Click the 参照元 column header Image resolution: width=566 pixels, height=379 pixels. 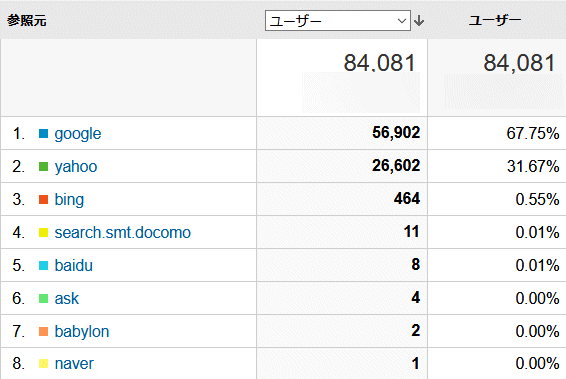27,21
